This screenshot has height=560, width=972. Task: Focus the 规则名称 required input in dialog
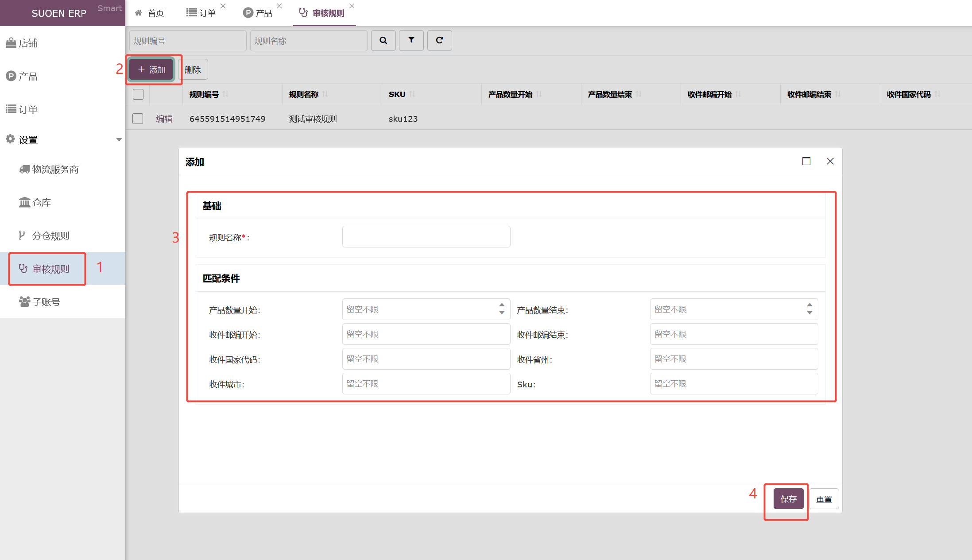click(426, 237)
